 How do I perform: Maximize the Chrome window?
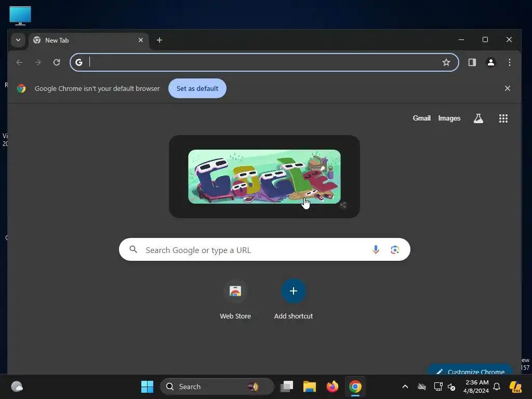click(485, 39)
